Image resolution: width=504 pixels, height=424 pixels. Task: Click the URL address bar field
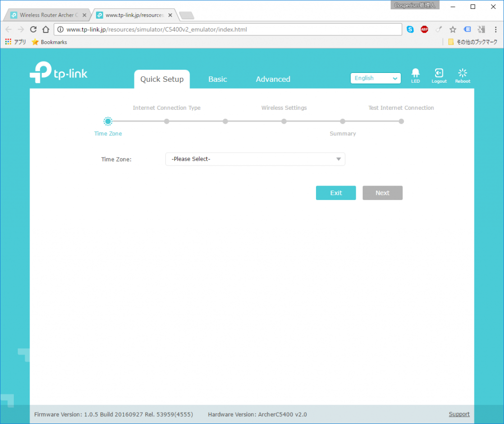(228, 29)
